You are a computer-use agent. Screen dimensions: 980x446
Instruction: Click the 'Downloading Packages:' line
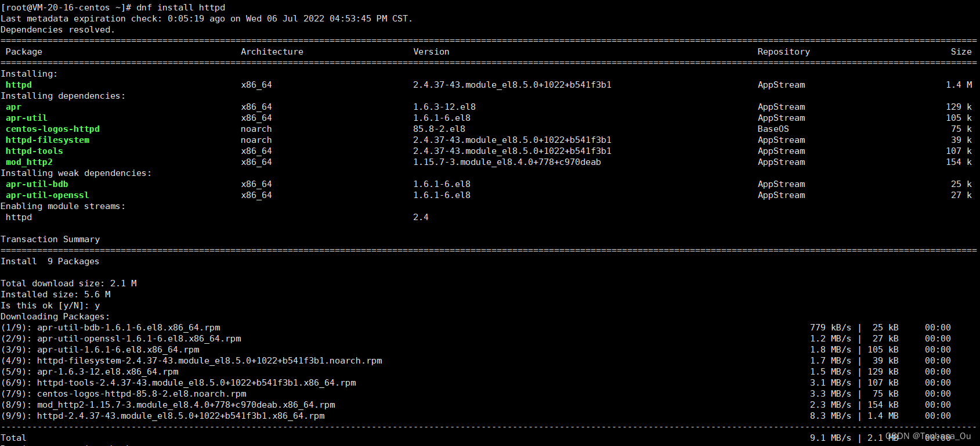(x=55, y=316)
